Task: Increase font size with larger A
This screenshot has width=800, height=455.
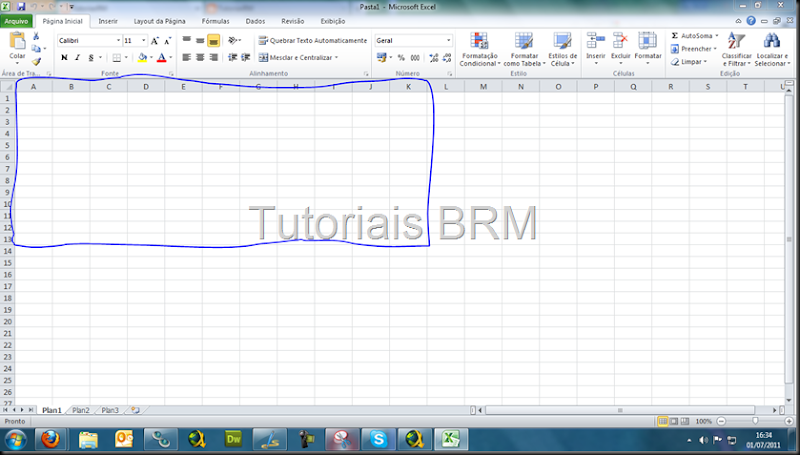Action: coord(155,40)
